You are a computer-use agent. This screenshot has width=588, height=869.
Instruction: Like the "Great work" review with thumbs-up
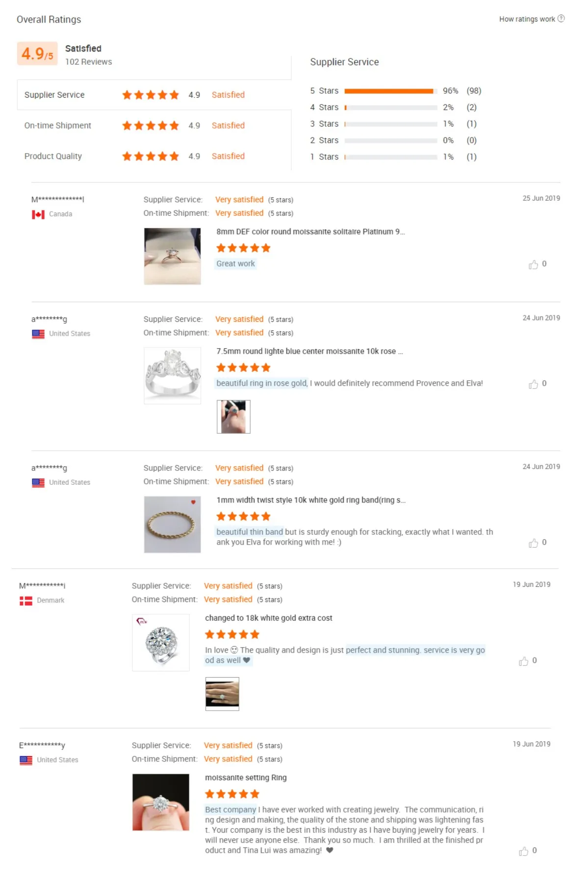(x=533, y=265)
